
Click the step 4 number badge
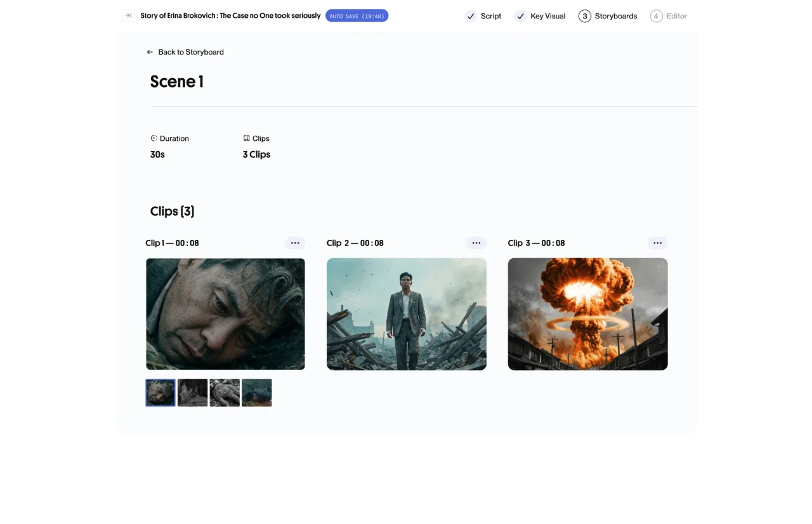pyautogui.click(x=656, y=16)
